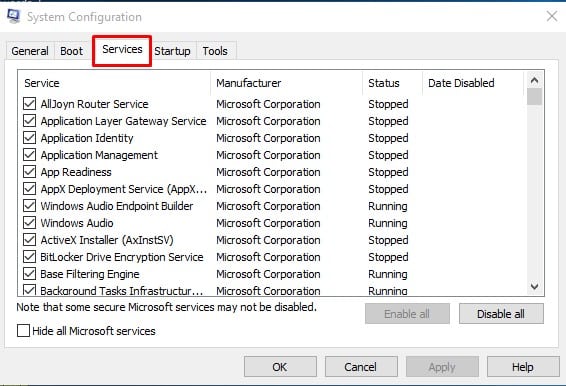Uncheck AllJoyn Router Service checkbox
Screen dimensions: 566x386
click(29, 104)
